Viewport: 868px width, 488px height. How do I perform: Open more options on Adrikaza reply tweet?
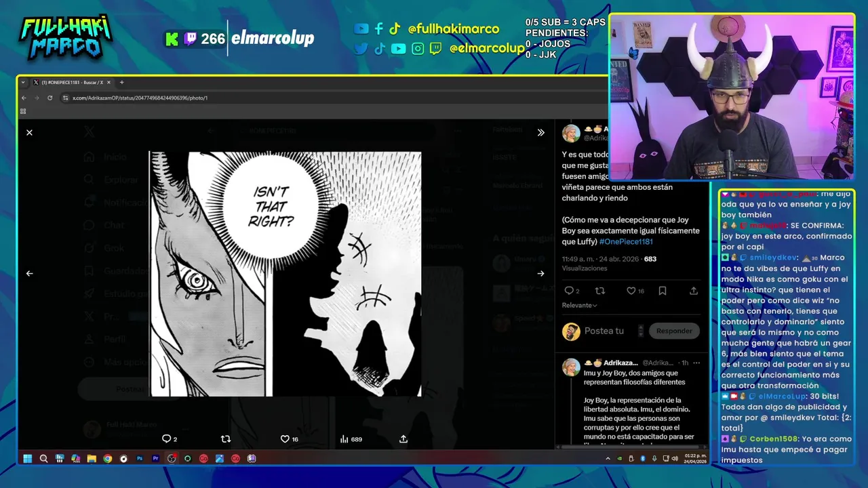(696, 363)
